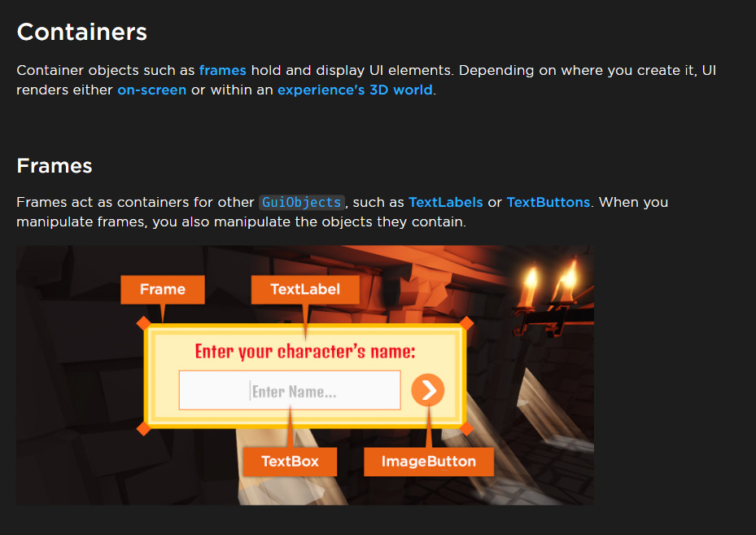
Task: Click the bottom-right orange diamond frame handle
Action: point(466,428)
